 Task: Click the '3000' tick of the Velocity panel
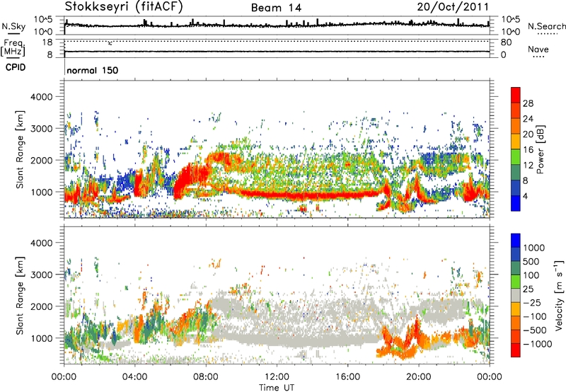tap(41, 275)
